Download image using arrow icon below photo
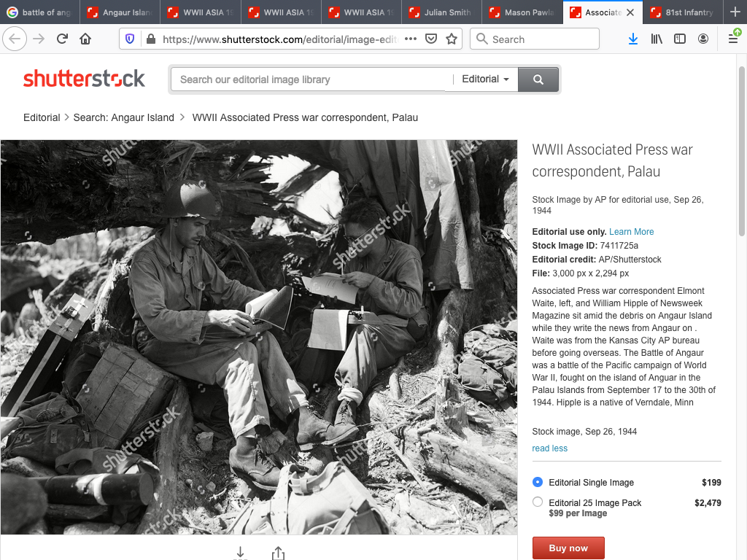The width and height of the screenshot is (747, 560). pos(241,553)
